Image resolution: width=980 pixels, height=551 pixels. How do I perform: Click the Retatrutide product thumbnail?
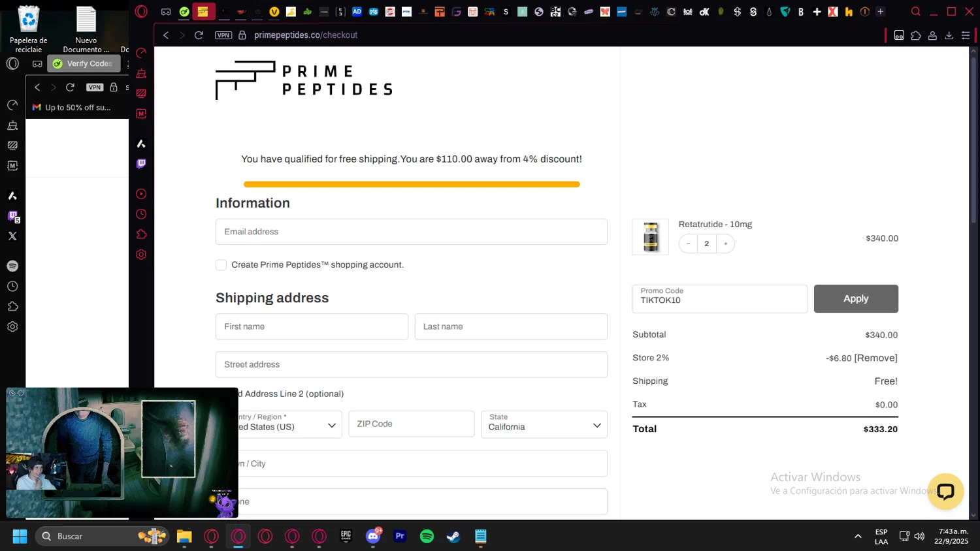point(651,237)
